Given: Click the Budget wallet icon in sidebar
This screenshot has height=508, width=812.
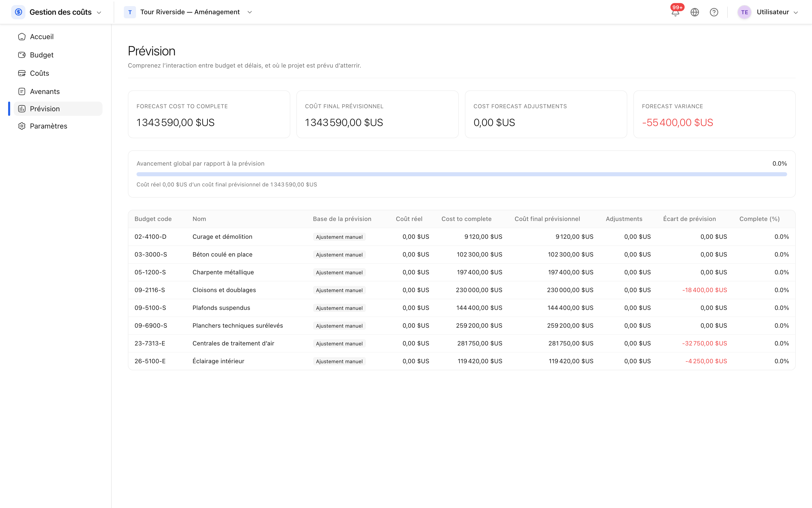Looking at the screenshot, I should pos(22,55).
